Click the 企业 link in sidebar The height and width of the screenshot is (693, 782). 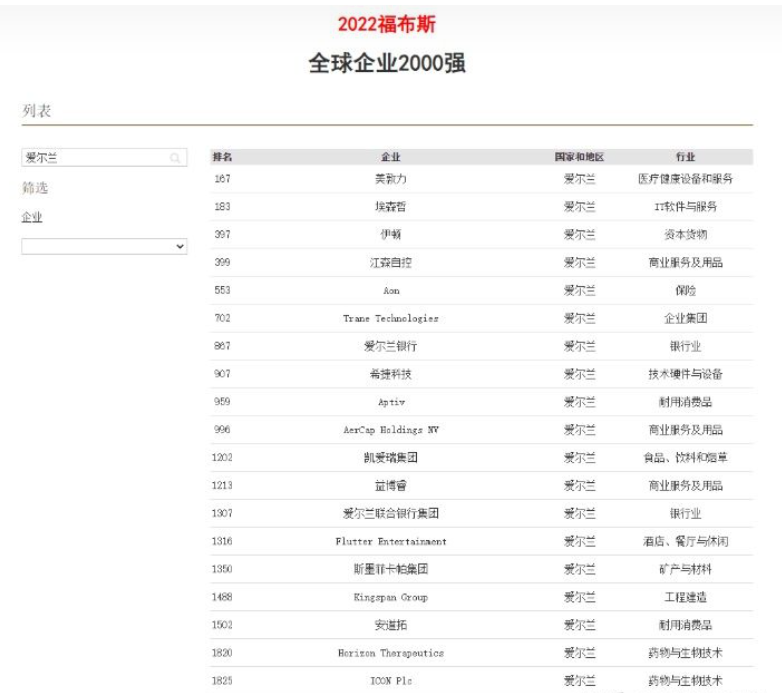coord(32,217)
